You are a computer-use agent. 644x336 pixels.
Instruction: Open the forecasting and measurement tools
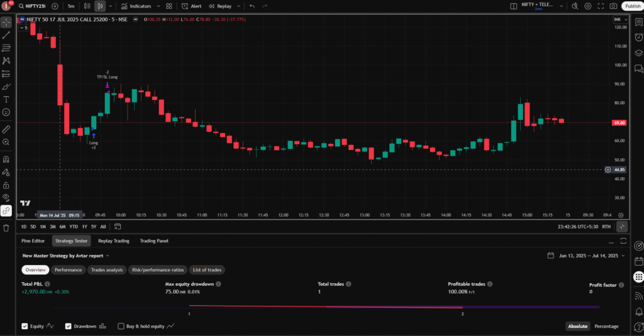(6, 74)
